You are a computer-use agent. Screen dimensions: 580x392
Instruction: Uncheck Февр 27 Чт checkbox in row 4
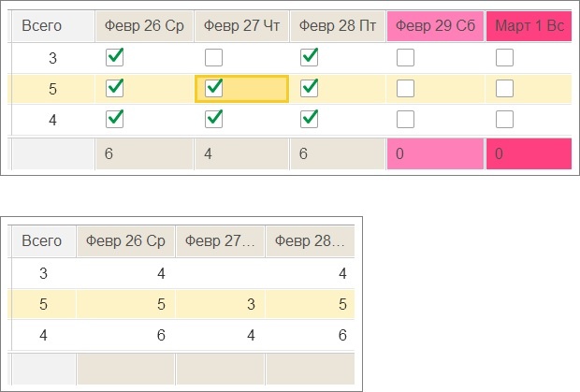(214, 119)
